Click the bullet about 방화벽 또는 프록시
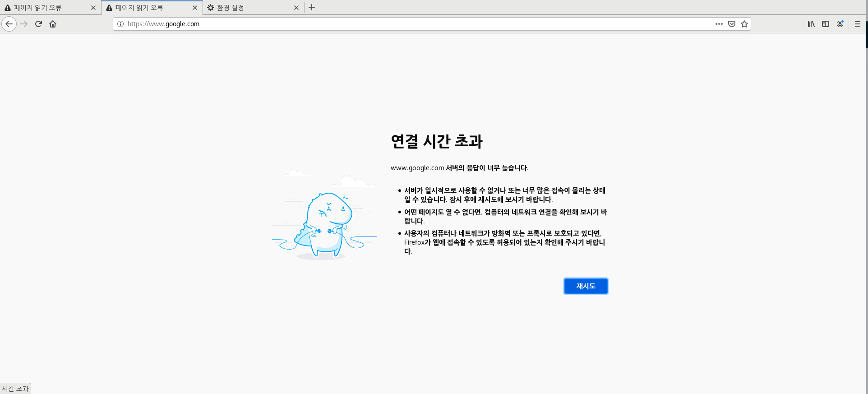This screenshot has height=394, width=868. click(x=504, y=242)
